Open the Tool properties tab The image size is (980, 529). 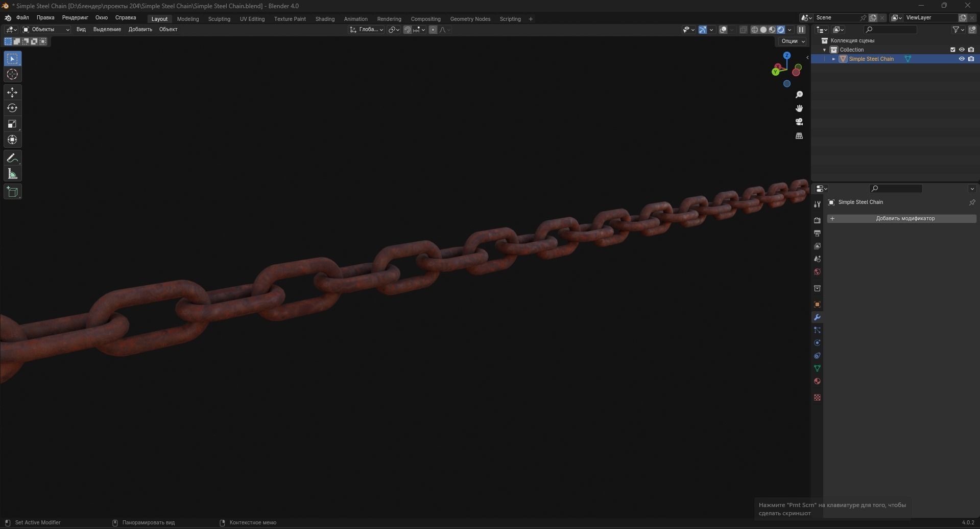tap(817, 204)
